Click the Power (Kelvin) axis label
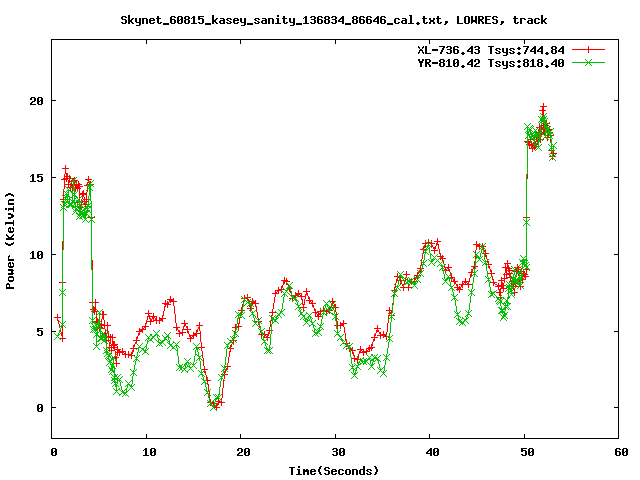The height and width of the screenshot is (480, 640). coord(10,241)
